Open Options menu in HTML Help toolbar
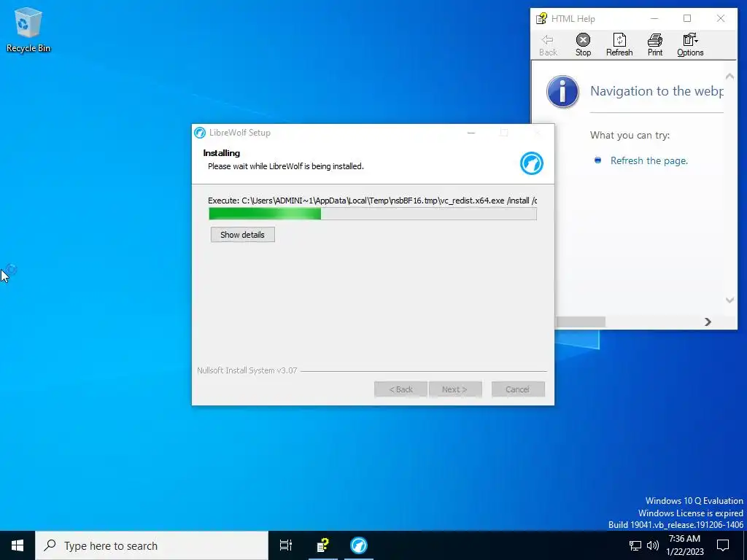Viewport: 747px width, 560px height. (690, 45)
